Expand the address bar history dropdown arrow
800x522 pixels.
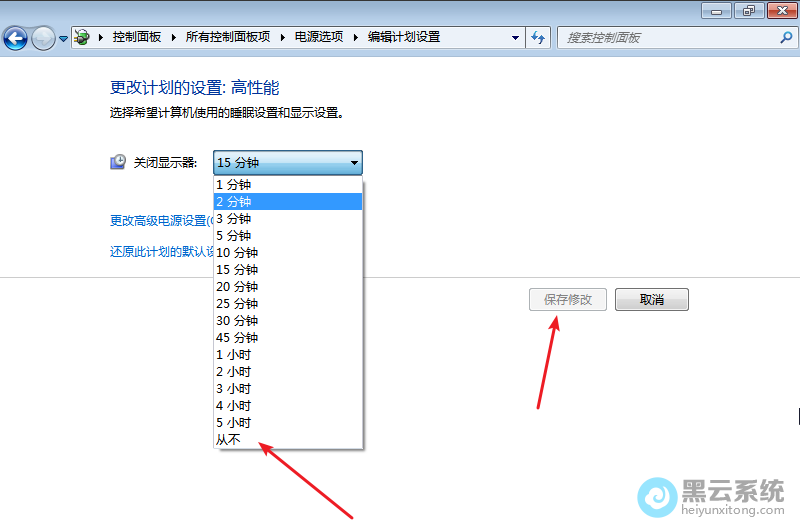tap(516, 37)
